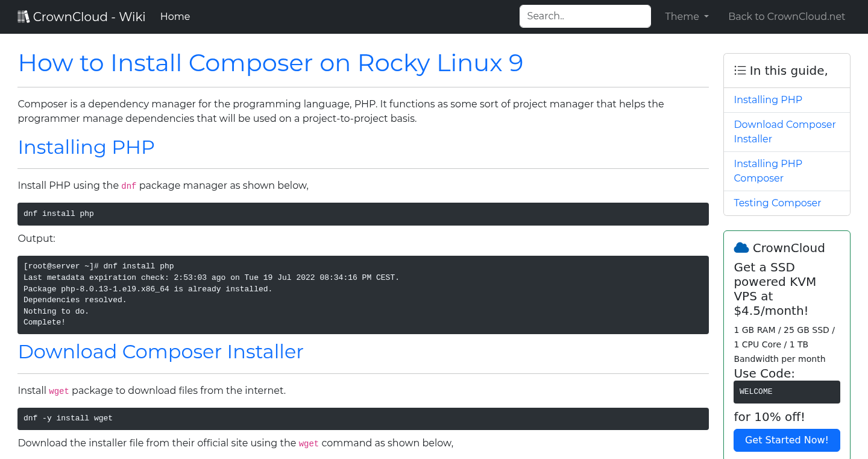Select the WELCOME promo code box

(787, 391)
